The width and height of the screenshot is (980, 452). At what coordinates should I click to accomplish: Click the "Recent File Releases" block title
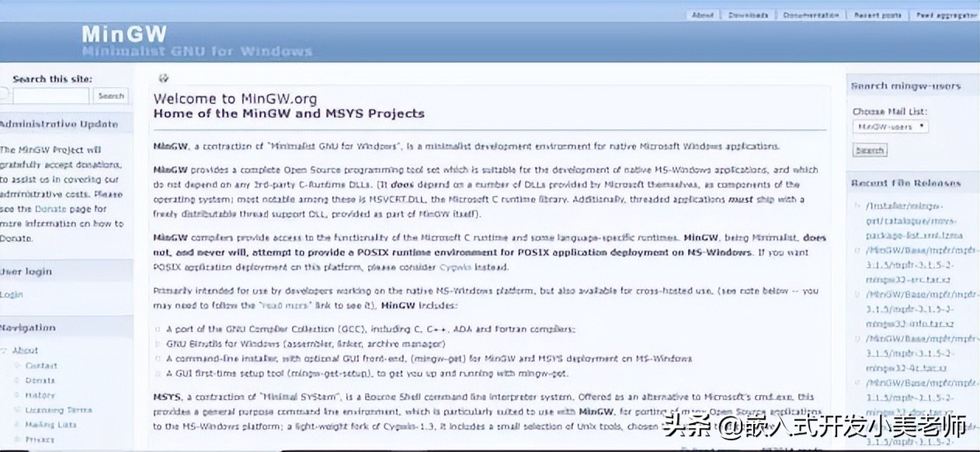click(x=905, y=183)
